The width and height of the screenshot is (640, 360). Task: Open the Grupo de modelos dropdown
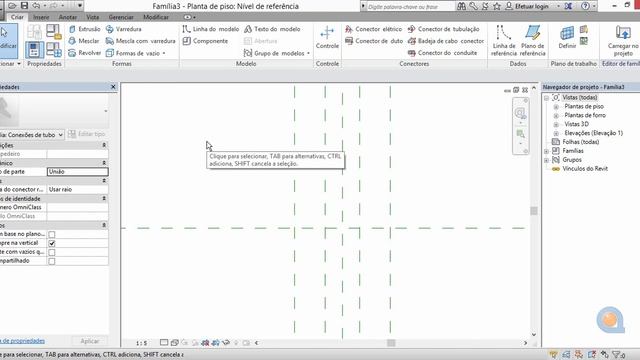[x=277, y=53]
